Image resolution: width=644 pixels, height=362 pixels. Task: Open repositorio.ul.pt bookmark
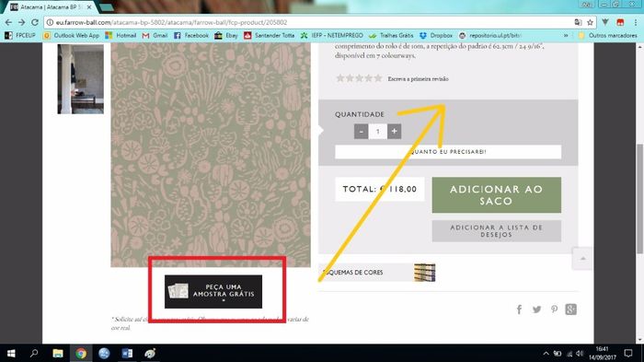[x=490, y=35]
